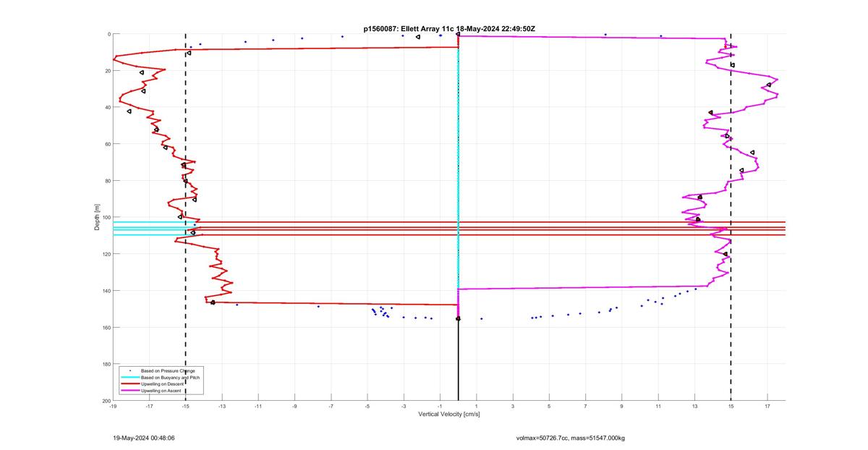Click x-axis tick label '7'

585,407
